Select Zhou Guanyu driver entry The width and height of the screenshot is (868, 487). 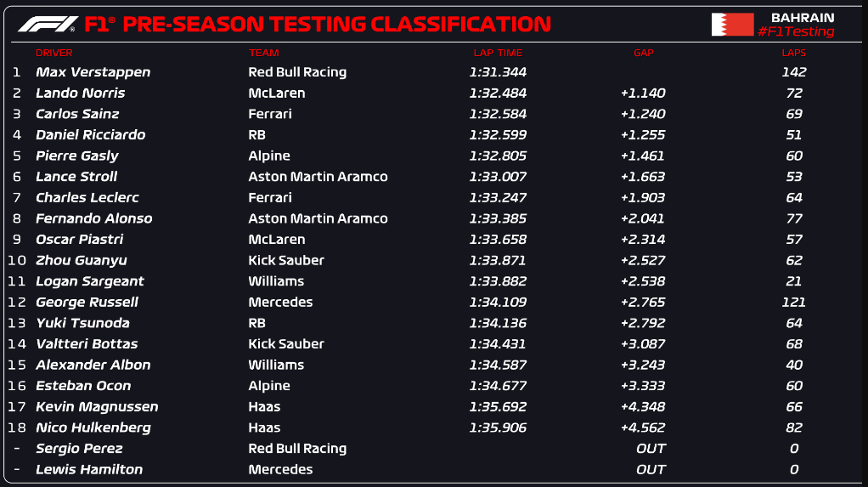tap(82, 260)
